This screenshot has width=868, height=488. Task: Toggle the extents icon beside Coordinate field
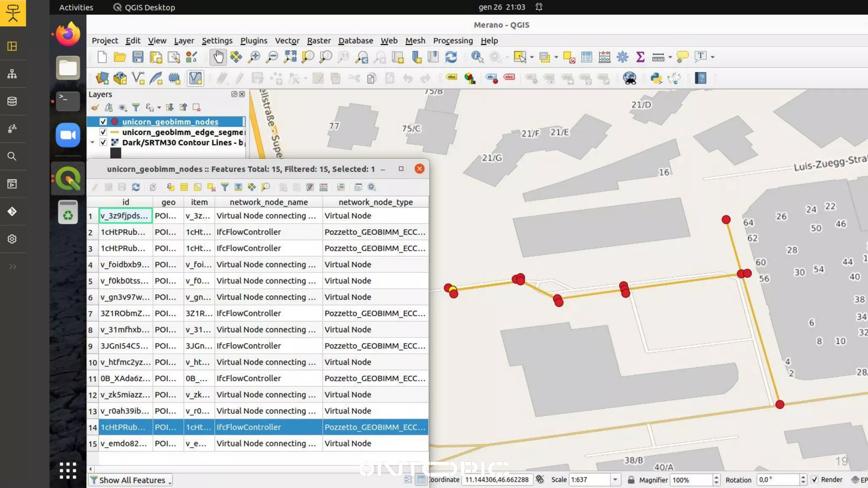tap(540, 480)
